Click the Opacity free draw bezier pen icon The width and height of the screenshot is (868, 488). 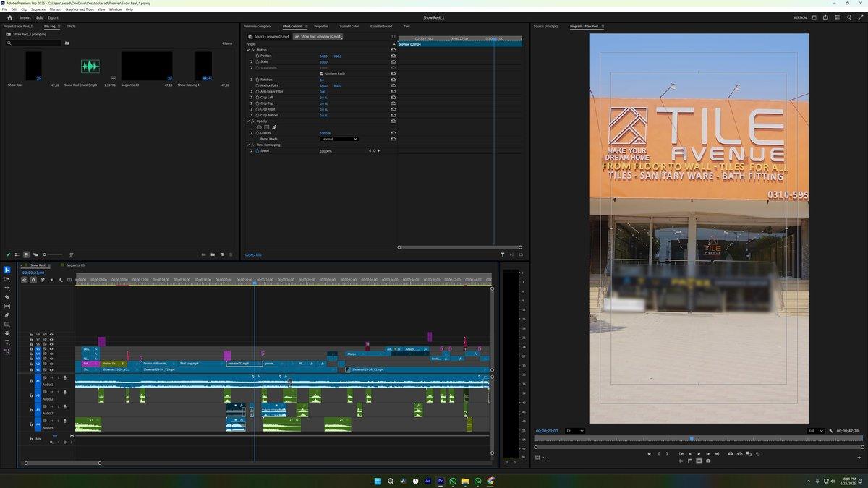pyautogui.click(x=274, y=127)
